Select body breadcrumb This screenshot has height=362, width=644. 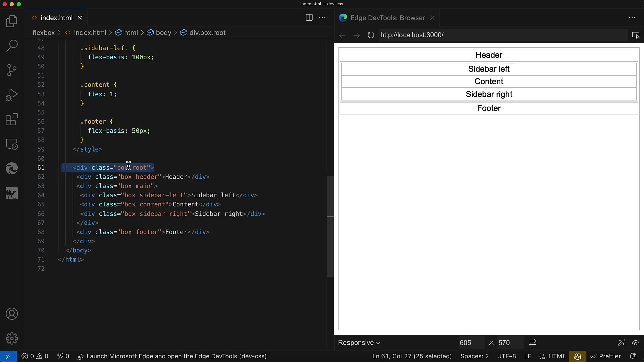point(163,33)
